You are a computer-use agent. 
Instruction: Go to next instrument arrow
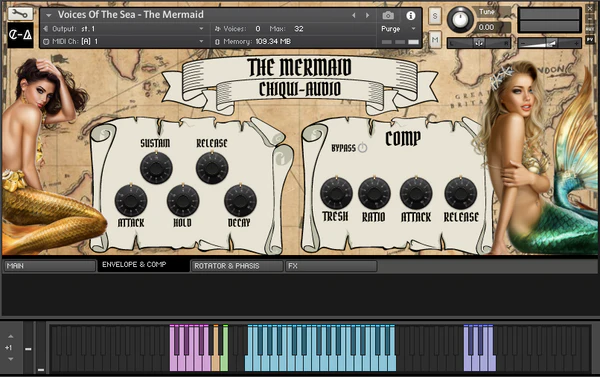coord(367,15)
